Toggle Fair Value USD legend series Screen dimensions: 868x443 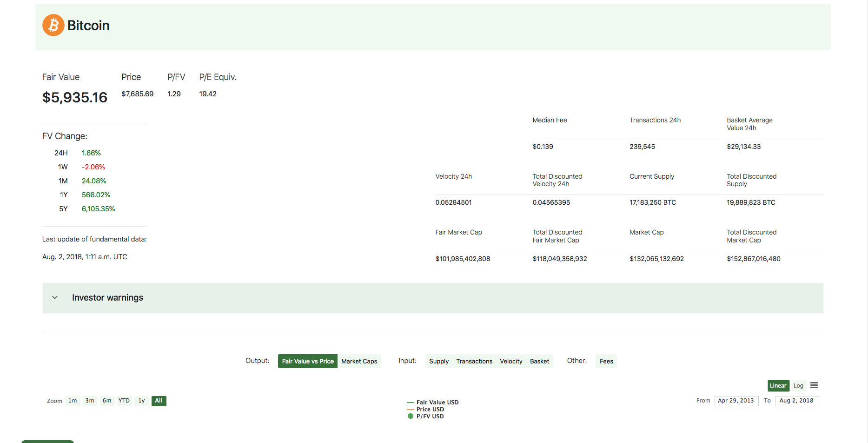433,403
